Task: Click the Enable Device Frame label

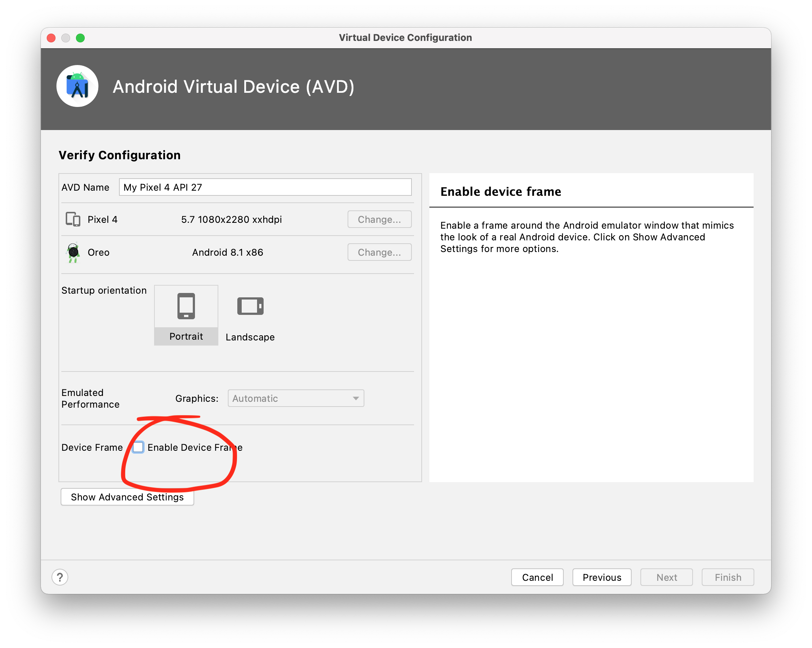Action: pos(194,447)
